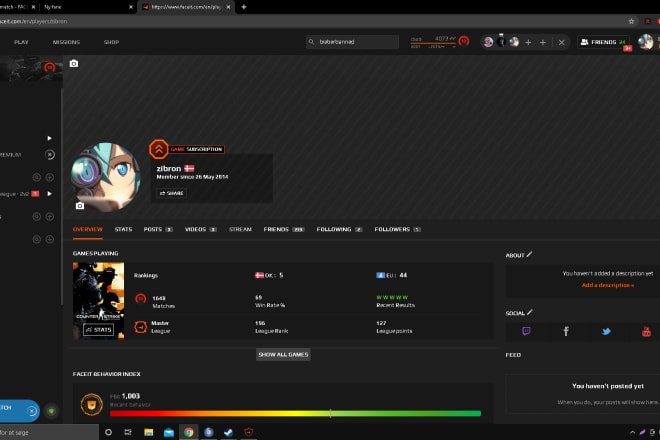Open the FOLLOWING profile tab
This screenshot has height=440, width=660.
(x=339, y=229)
